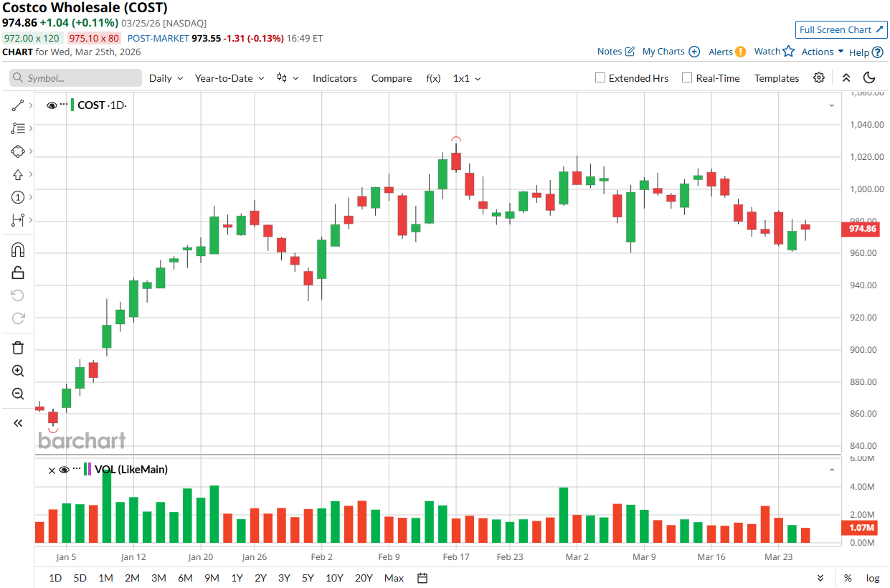Collapse the toolbar with double chevron up

846,78
